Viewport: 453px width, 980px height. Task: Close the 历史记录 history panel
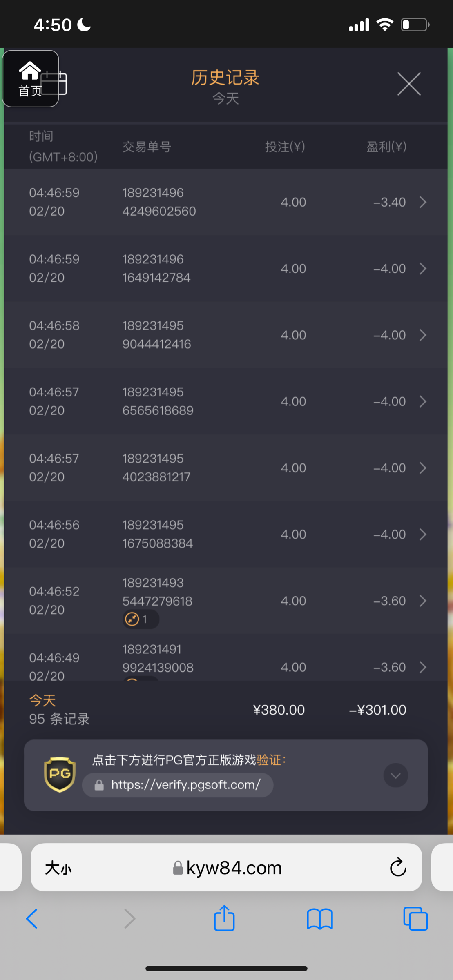click(x=408, y=84)
